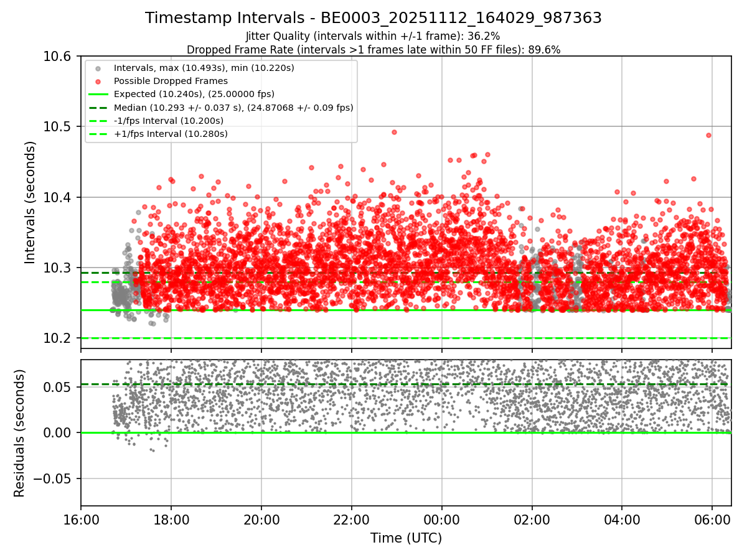This screenshot has height=560, width=747.
Task: Click the plot title 'Timestamp Intervals - BE0003_20251112_164029_987363'
Action: pos(374,18)
